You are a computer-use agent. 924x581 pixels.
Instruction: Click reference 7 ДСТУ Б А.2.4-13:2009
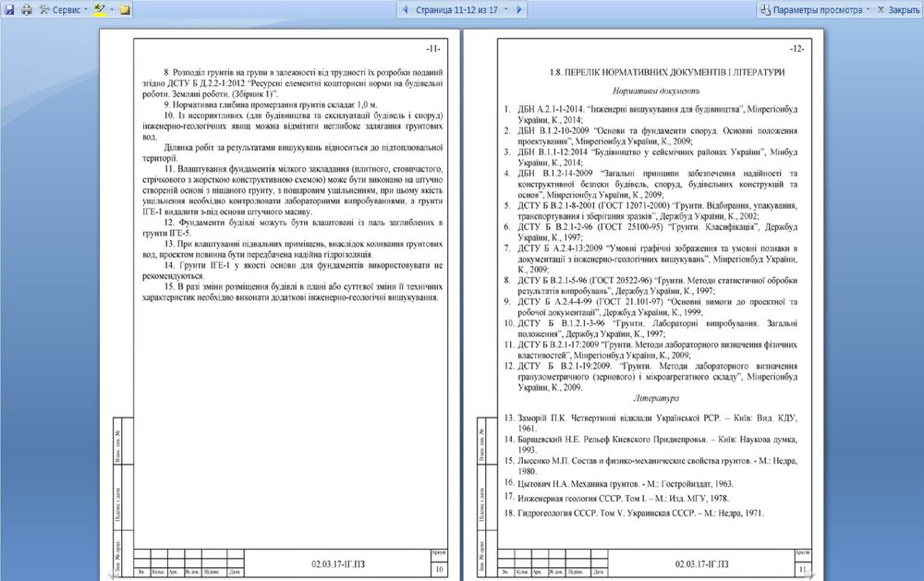click(x=650, y=259)
